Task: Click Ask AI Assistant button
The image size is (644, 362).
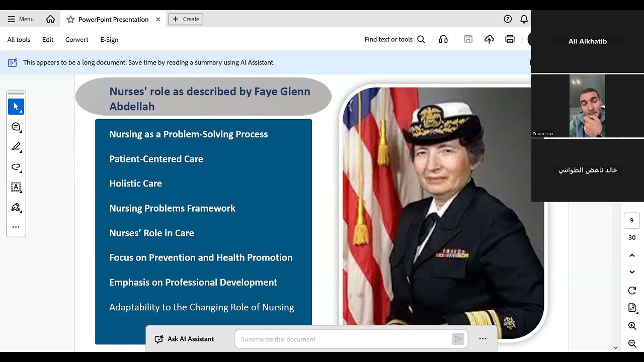Action: point(184,339)
